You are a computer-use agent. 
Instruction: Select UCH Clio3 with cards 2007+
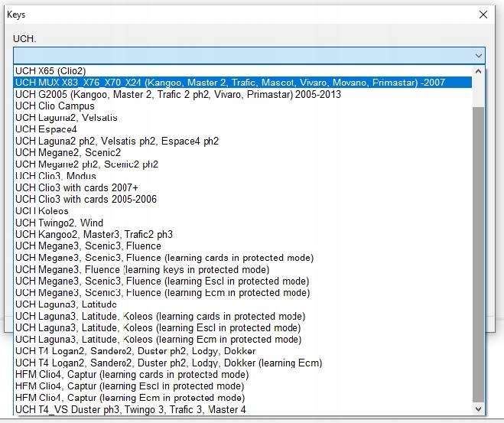pos(243,187)
